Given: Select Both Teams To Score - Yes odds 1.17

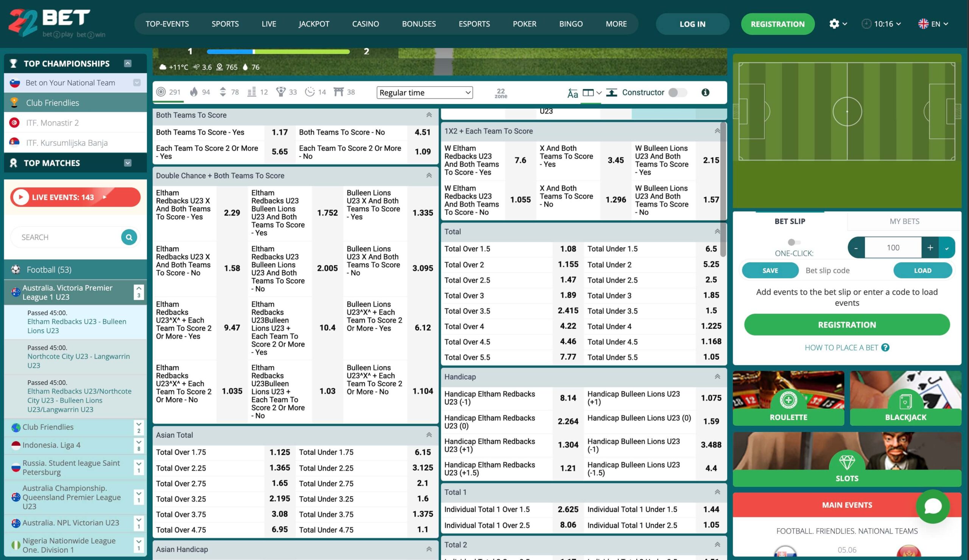Looking at the screenshot, I should [280, 132].
